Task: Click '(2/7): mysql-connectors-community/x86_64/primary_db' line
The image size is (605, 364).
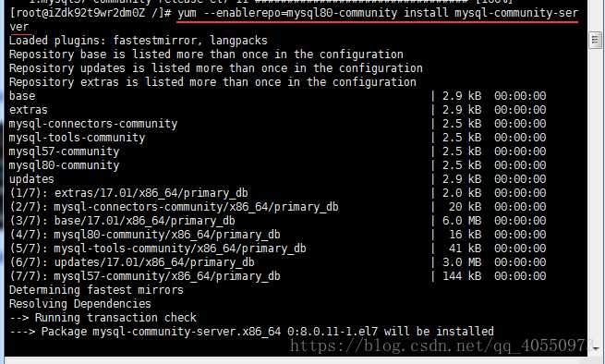Action: [174, 207]
